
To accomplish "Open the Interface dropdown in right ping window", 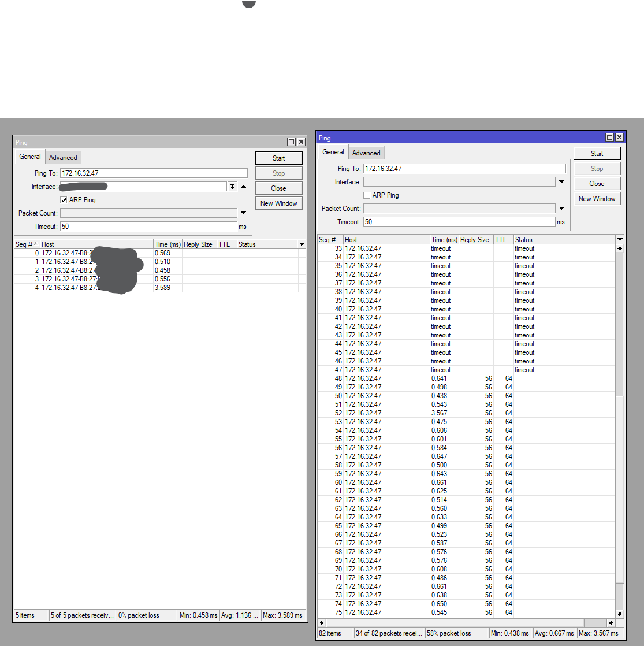I will [x=561, y=181].
